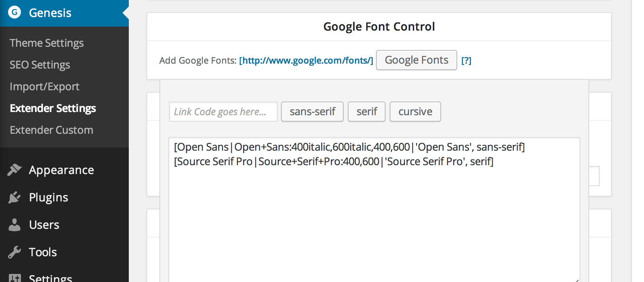644x282 pixels.
Task: Click the 'Add Google Fonts:' label
Action: click(198, 60)
